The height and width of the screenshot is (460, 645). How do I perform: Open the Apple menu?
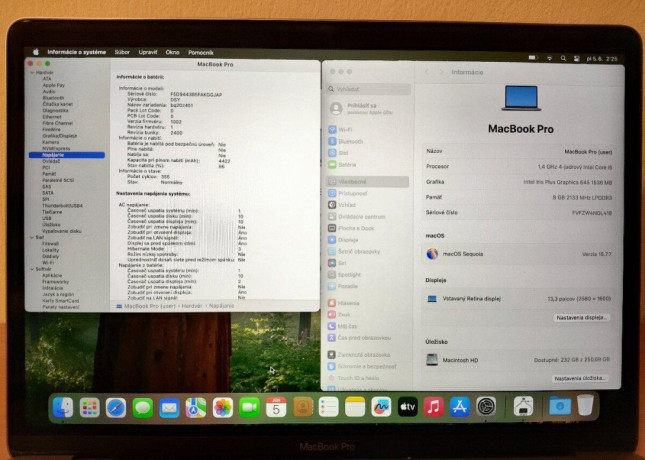pos(36,52)
